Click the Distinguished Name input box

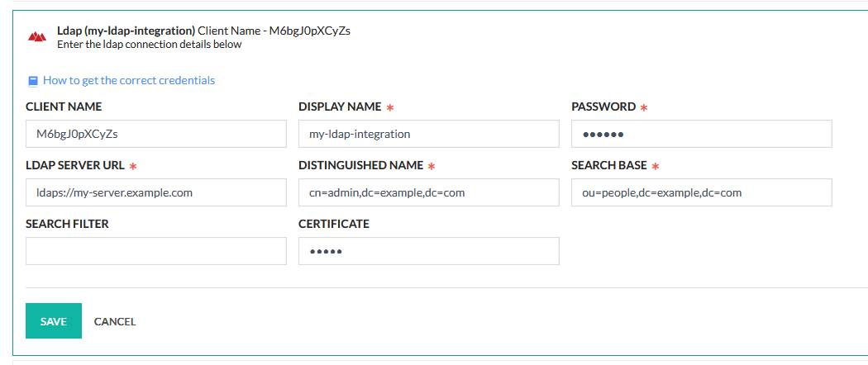428,192
